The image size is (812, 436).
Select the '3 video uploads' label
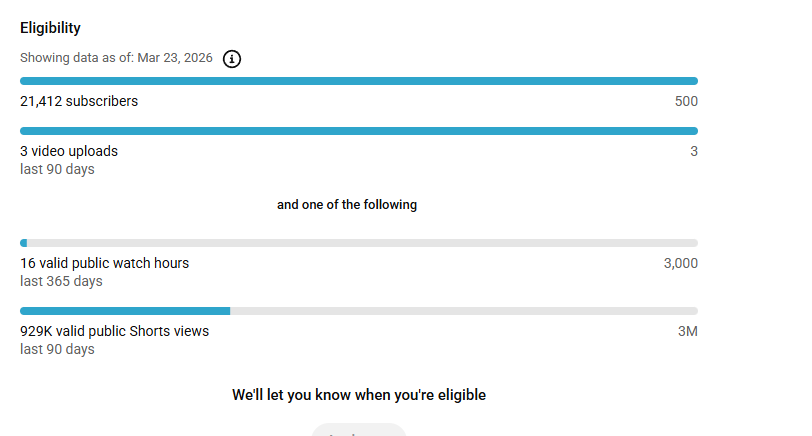point(69,151)
